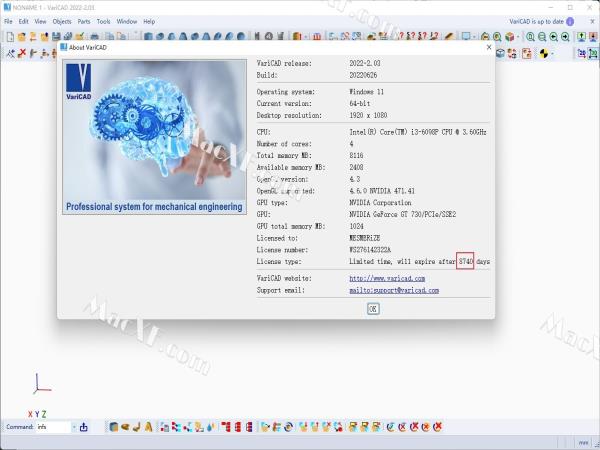Click the next view magnifier with right arrow
The height and width of the screenshot is (450, 600).
[565, 37]
